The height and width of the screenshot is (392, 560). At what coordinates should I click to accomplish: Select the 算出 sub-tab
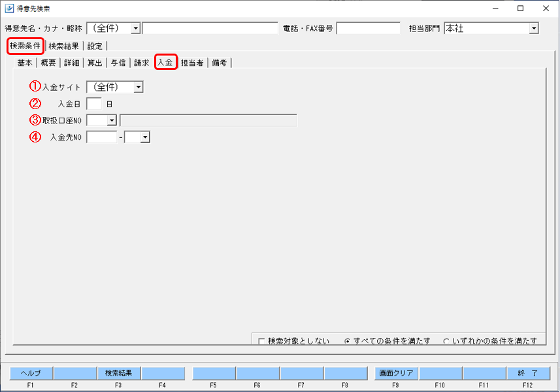click(x=95, y=63)
